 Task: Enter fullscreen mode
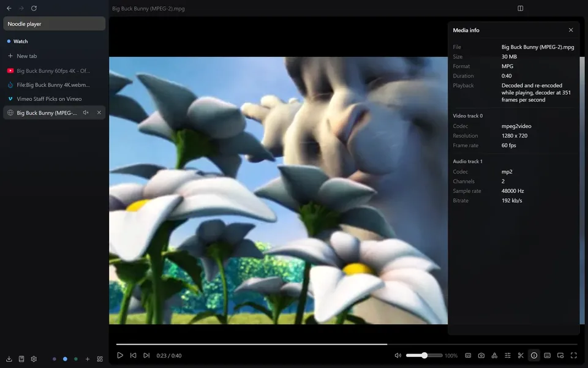[x=574, y=355]
